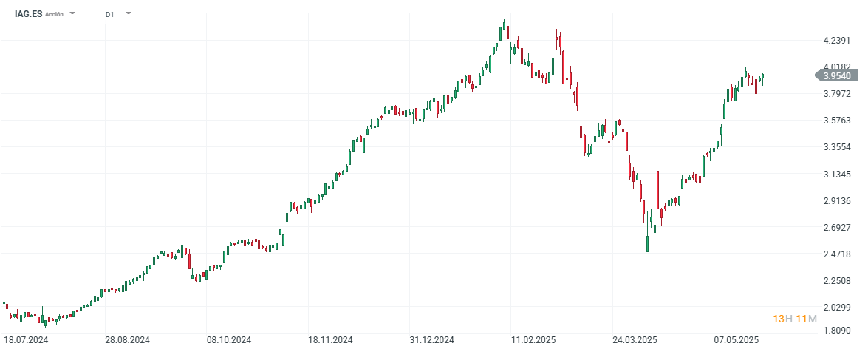The height and width of the screenshot is (352, 868).
Task: Click the 13H 11M candle countdown timer
Action: 795,319
